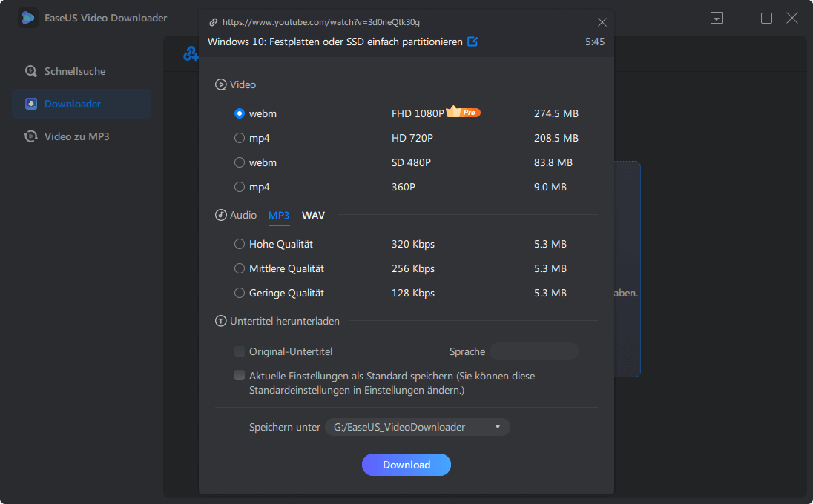Click the blue Download button
This screenshot has width=813, height=504.
[x=406, y=465]
